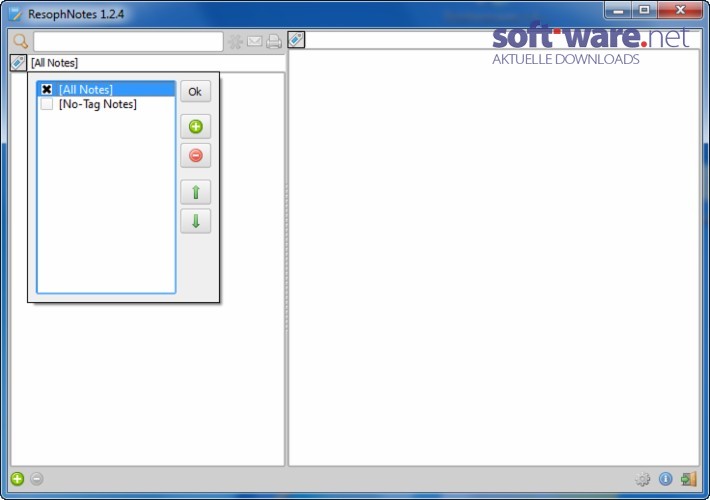
Task: Move tag up with green arrow
Action: pos(196,192)
